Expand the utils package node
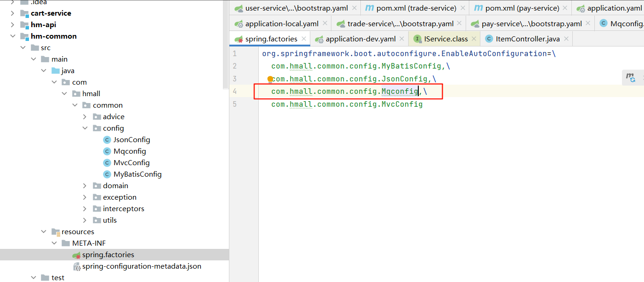 (x=85, y=220)
